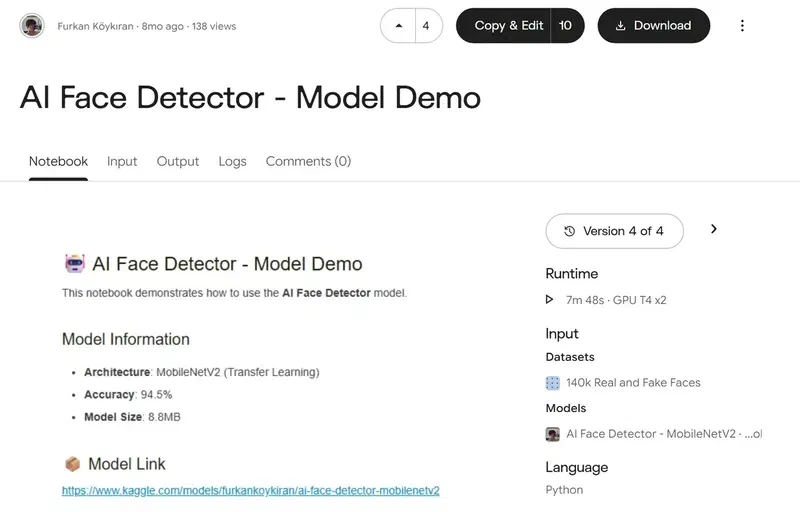Click the package emoji beside Model Link

click(72, 464)
